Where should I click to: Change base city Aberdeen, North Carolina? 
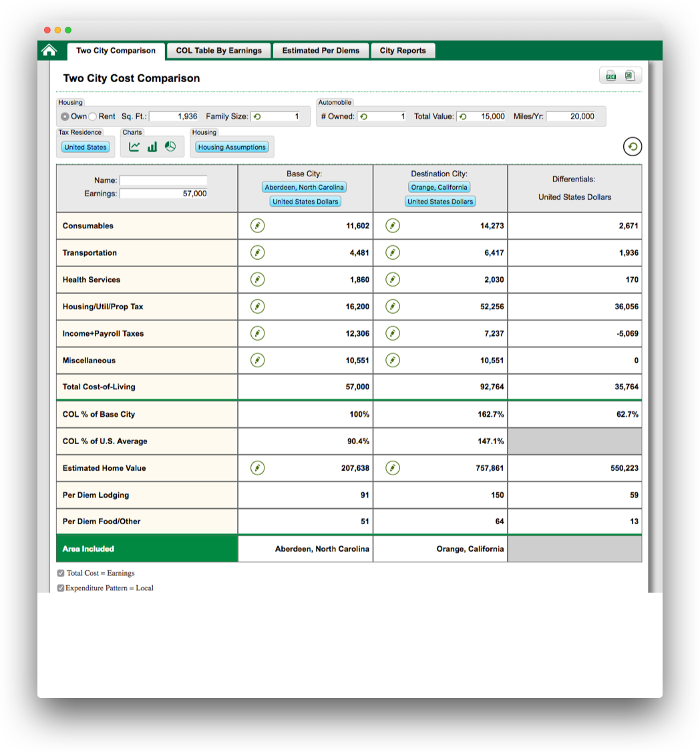tap(304, 187)
